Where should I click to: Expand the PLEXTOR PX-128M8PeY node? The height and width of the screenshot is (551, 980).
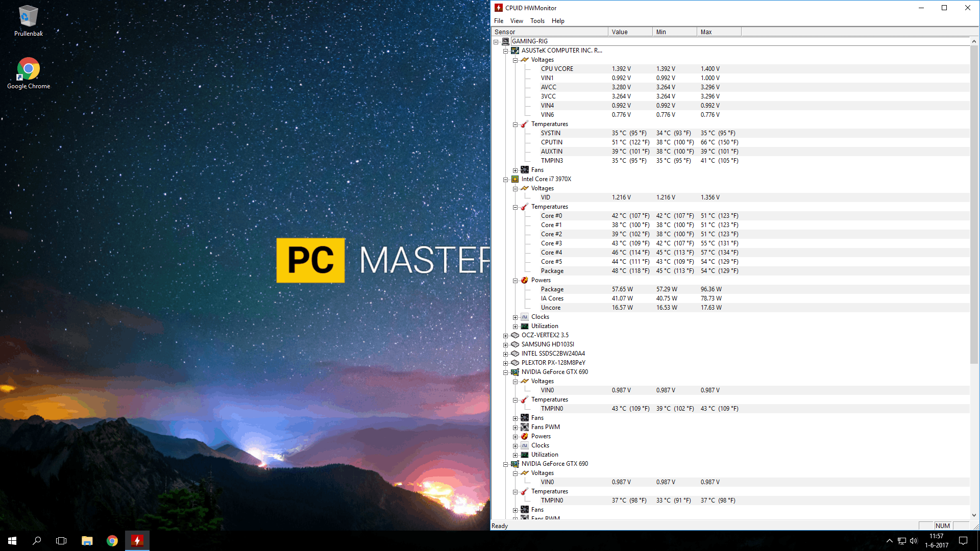click(x=505, y=363)
